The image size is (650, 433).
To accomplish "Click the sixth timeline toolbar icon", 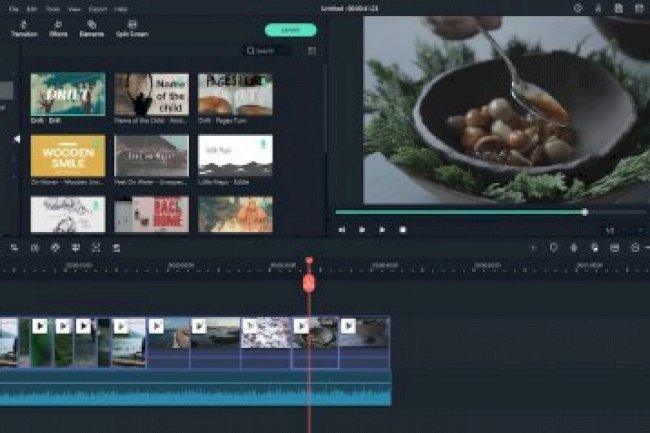I will tap(116, 248).
